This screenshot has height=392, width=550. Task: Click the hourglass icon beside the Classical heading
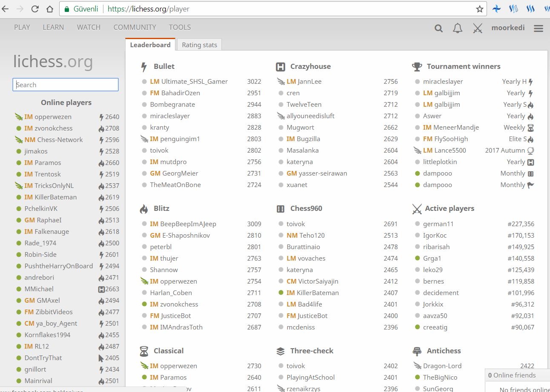144,351
